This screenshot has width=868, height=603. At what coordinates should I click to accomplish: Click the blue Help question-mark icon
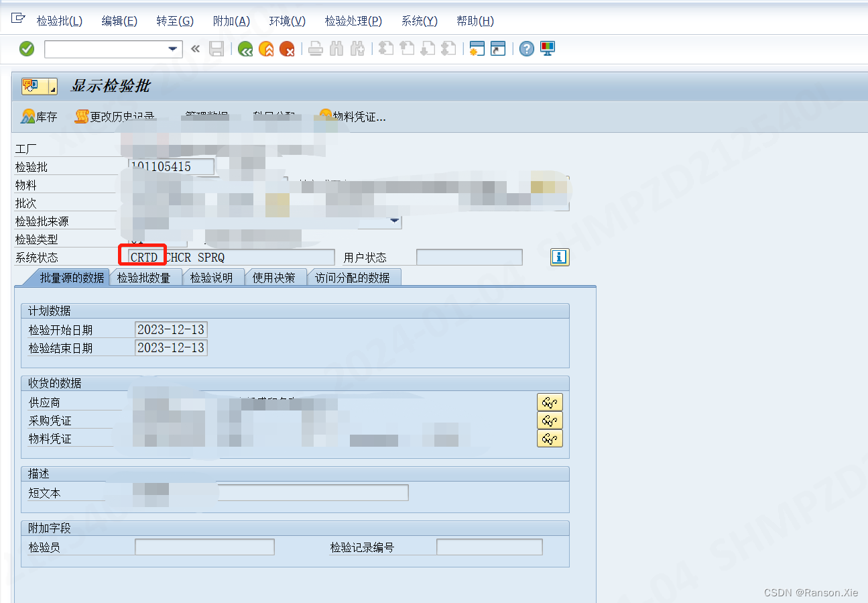[x=527, y=49]
